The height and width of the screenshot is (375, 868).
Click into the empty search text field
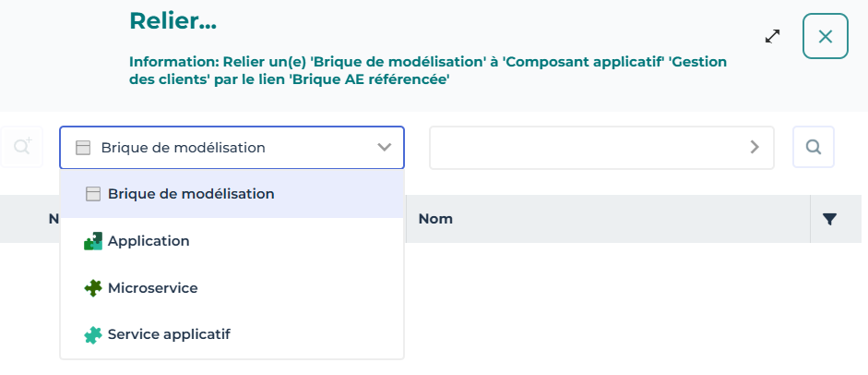click(586, 147)
